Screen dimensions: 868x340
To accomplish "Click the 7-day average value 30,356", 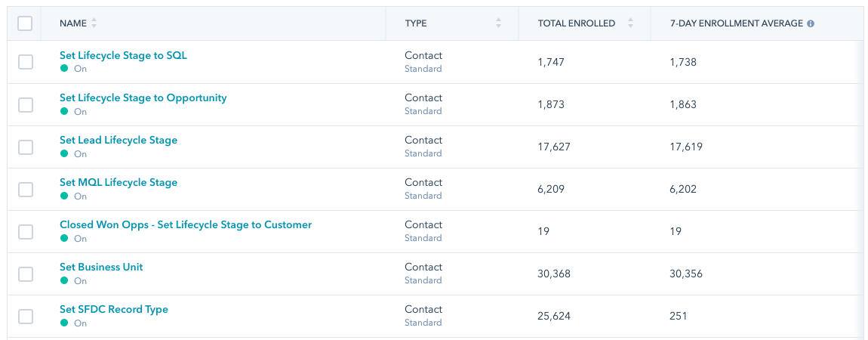I will [x=686, y=274].
